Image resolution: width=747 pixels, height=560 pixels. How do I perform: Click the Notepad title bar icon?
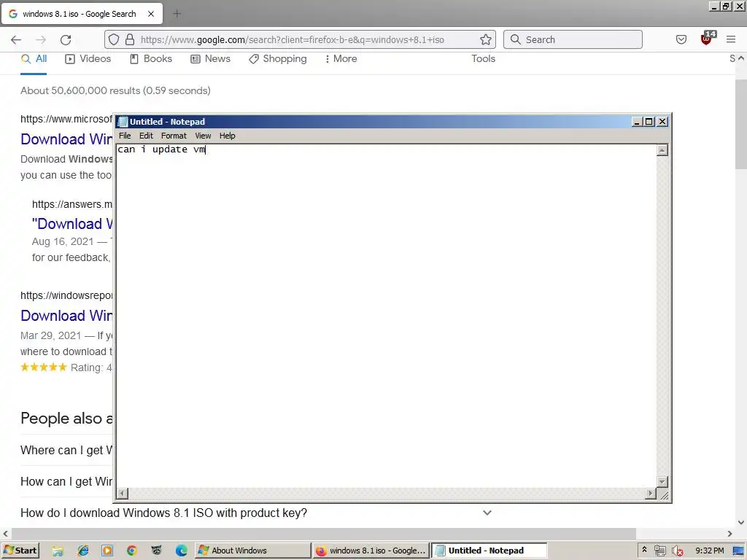[x=123, y=122]
